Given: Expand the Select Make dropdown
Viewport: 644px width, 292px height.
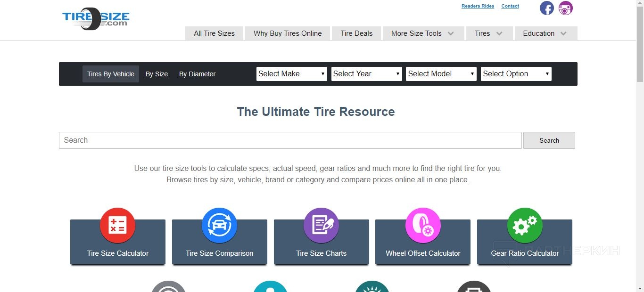Looking at the screenshot, I should tap(292, 74).
